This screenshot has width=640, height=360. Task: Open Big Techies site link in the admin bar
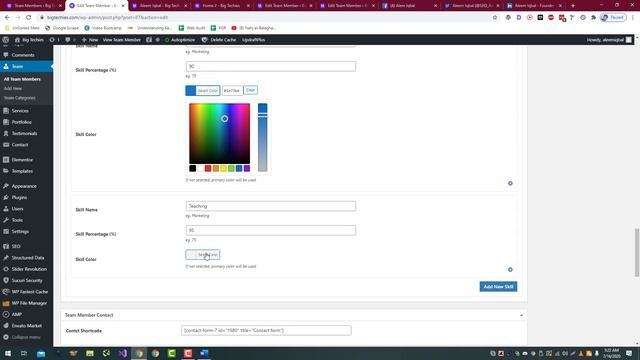click(29, 40)
